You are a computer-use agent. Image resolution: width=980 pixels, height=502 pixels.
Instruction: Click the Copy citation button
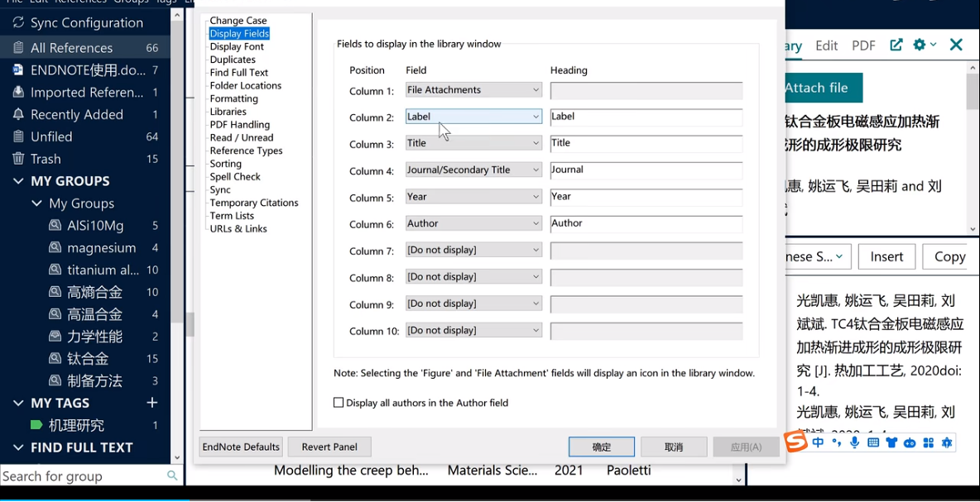click(947, 256)
